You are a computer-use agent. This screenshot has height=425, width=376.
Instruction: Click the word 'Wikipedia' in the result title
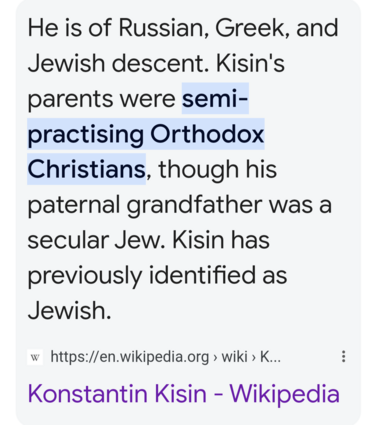coord(284,394)
